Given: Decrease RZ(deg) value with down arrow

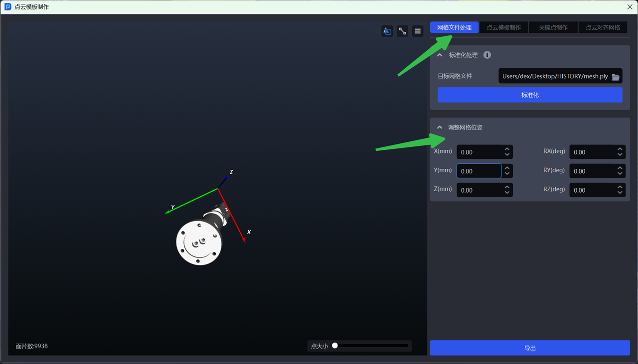Looking at the screenshot, I should (620, 193).
